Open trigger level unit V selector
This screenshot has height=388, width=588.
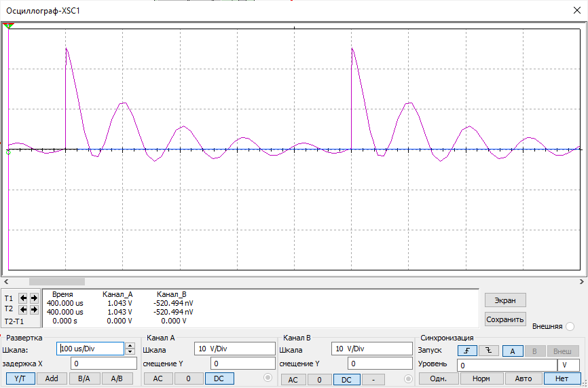(569, 365)
